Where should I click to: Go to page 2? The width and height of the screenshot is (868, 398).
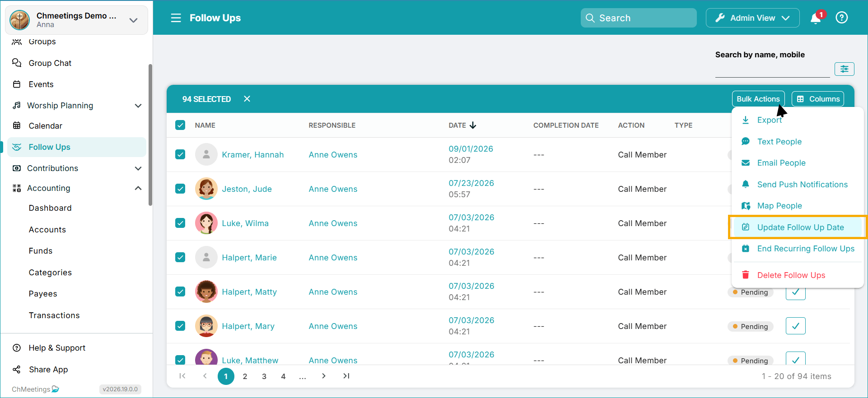point(245,376)
